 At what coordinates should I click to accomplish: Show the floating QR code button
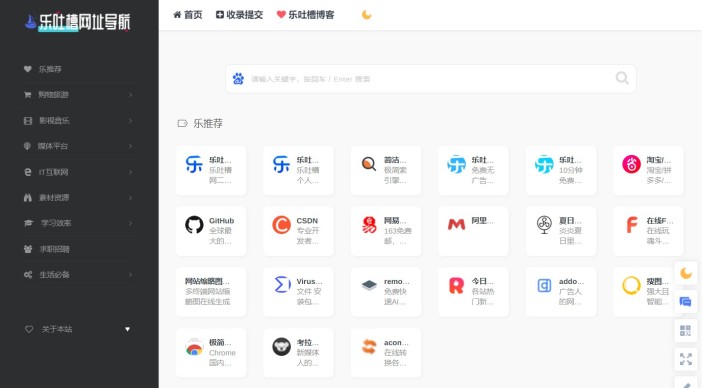tap(686, 330)
